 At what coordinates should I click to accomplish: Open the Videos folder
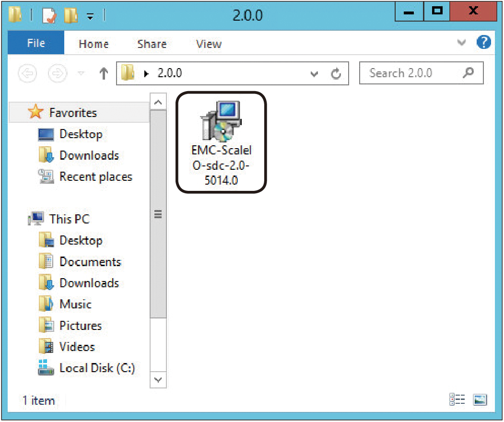point(77,347)
